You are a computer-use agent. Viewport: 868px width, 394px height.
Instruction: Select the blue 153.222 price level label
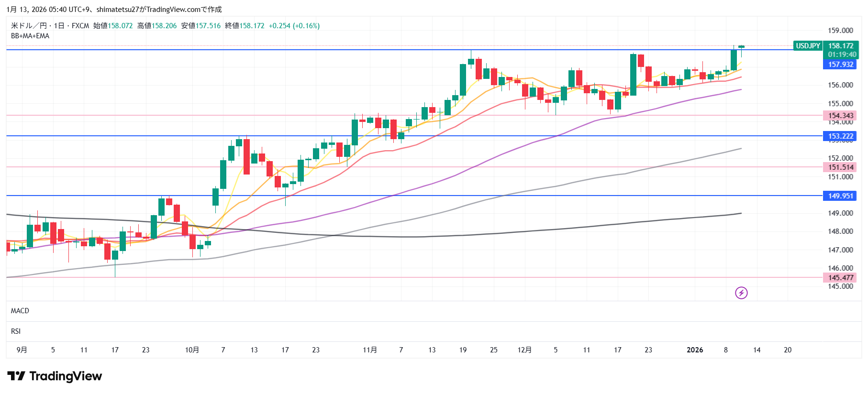point(841,136)
